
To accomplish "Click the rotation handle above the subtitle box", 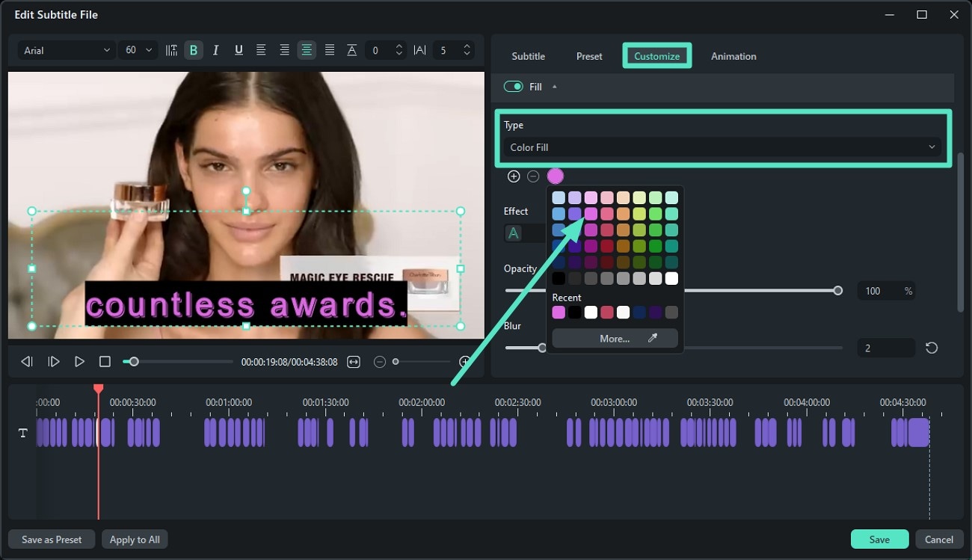I will pos(246,191).
